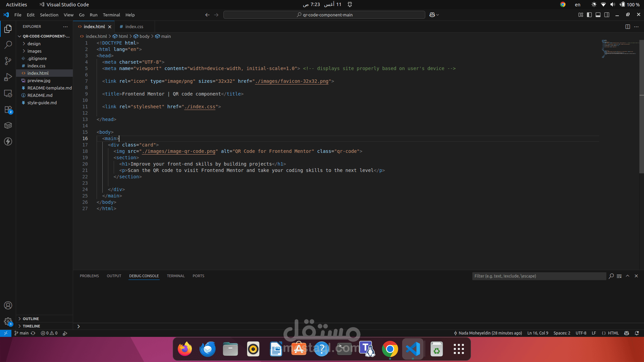This screenshot has width=644, height=362.
Task: Open the Remote Explorer view
Action: tap(8, 94)
